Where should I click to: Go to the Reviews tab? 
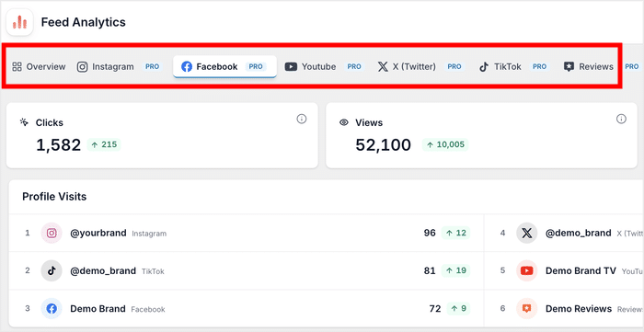[588, 66]
